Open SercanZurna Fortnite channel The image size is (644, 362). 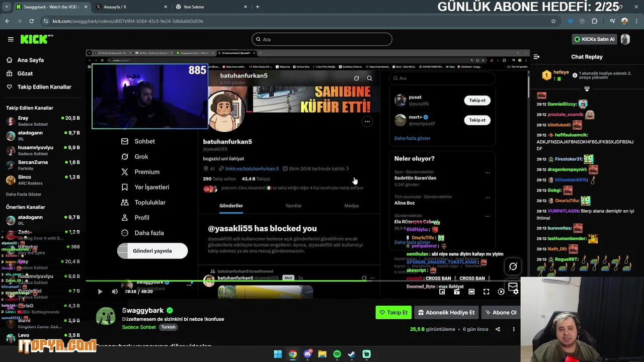click(43, 165)
